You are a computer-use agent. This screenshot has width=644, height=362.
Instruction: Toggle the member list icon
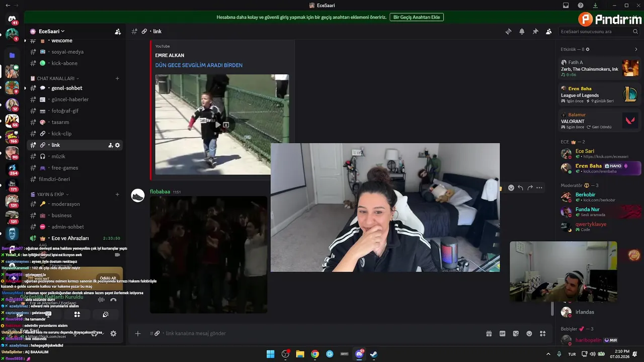549,31
